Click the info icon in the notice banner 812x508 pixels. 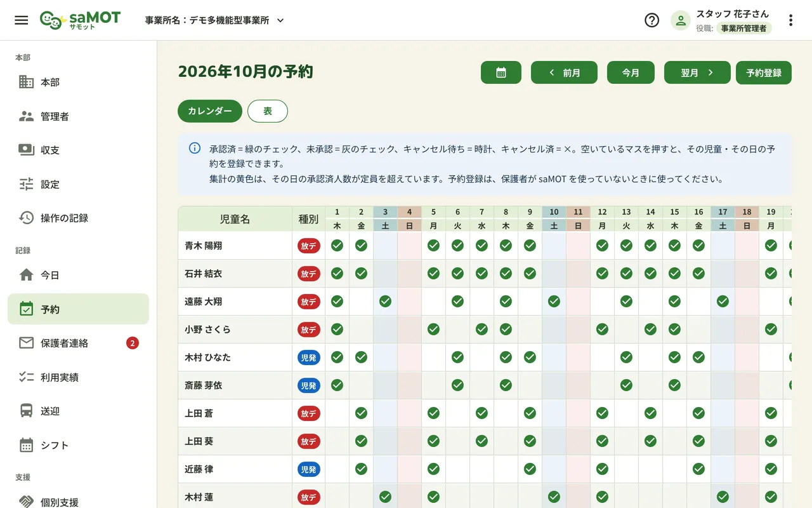click(195, 149)
